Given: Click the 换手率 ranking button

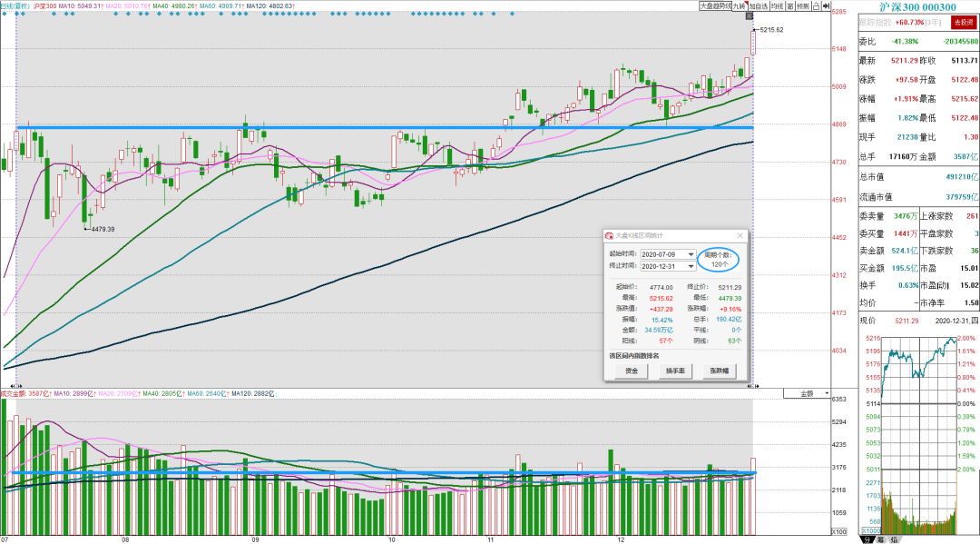Looking at the screenshot, I should pos(675,371).
